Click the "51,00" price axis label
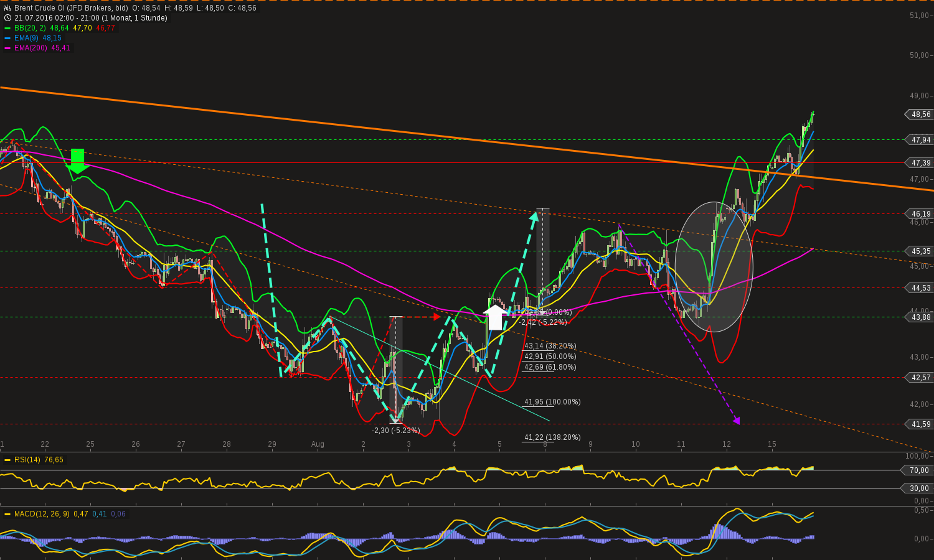The image size is (934, 560). pos(919,16)
